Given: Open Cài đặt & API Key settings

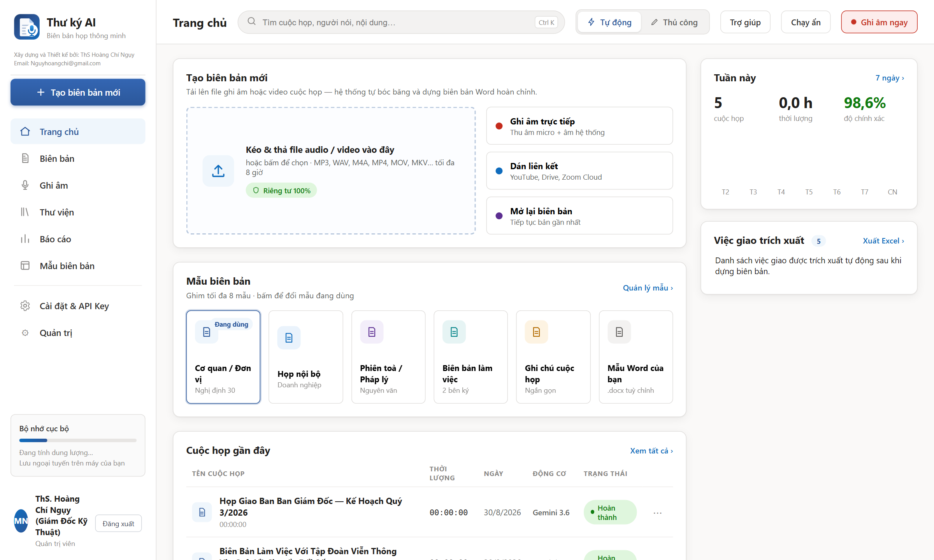Looking at the screenshot, I should coord(78,306).
